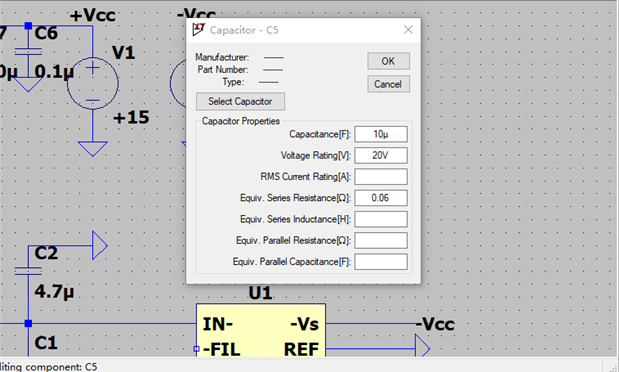This screenshot has width=619, height=372.
Task: Click the ground symbol below C6
Action: (28, 84)
